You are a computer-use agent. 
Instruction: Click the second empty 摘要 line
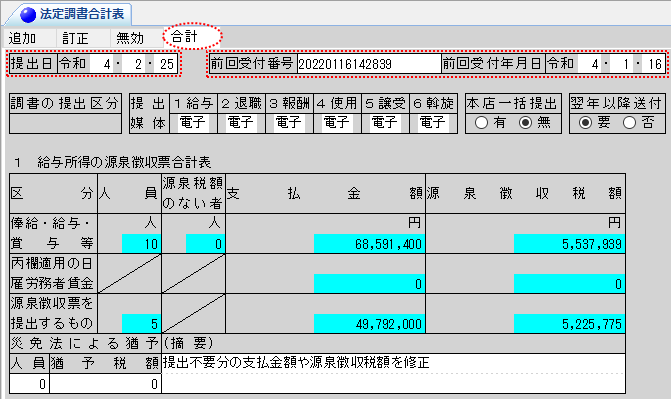[x=393, y=384]
